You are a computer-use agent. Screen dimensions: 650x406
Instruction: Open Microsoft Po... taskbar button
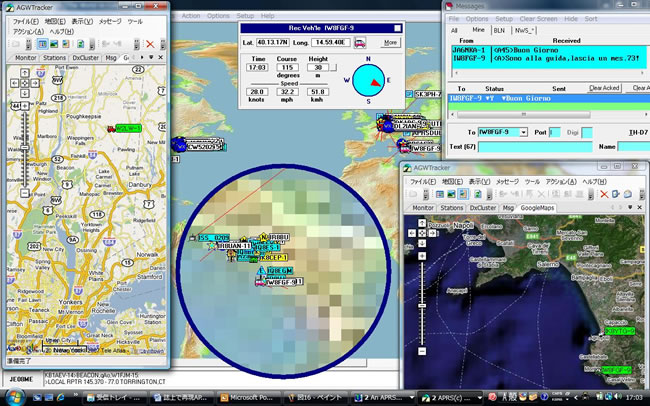click(x=249, y=397)
